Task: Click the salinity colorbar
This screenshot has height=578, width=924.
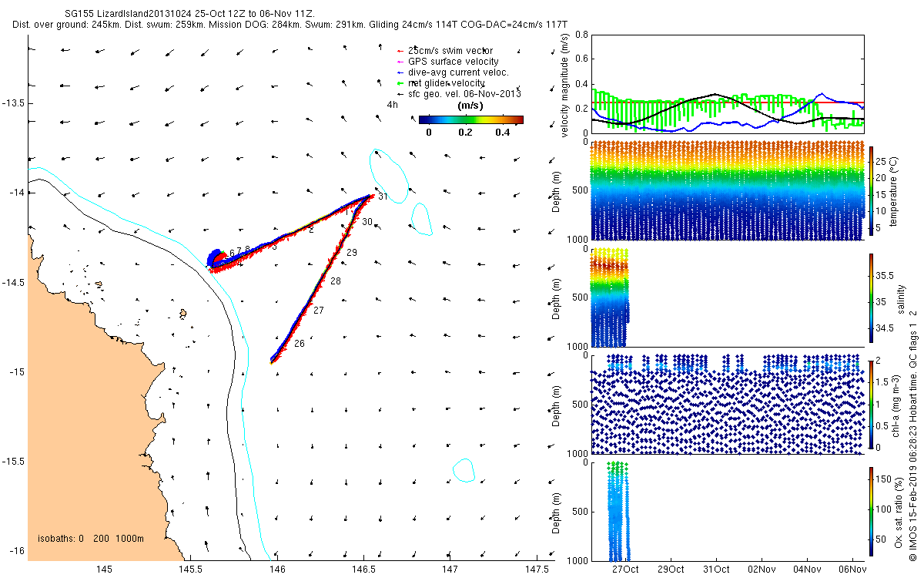Action: click(870, 298)
